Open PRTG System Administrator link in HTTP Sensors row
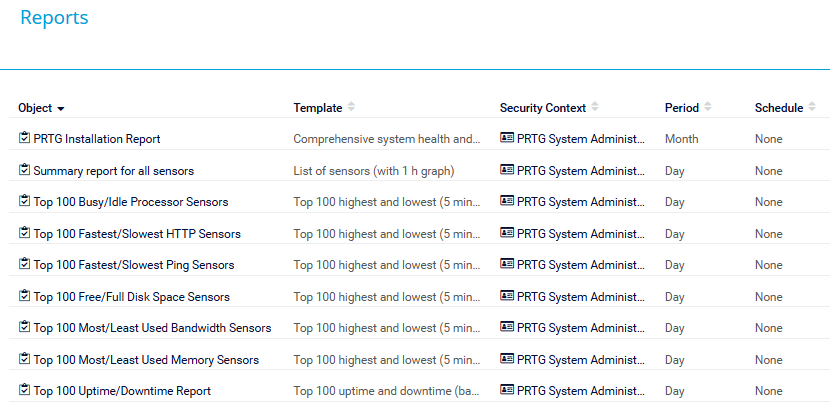Image resolution: width=830 pixels, height=413 pixels. click(x=581, y=234)
